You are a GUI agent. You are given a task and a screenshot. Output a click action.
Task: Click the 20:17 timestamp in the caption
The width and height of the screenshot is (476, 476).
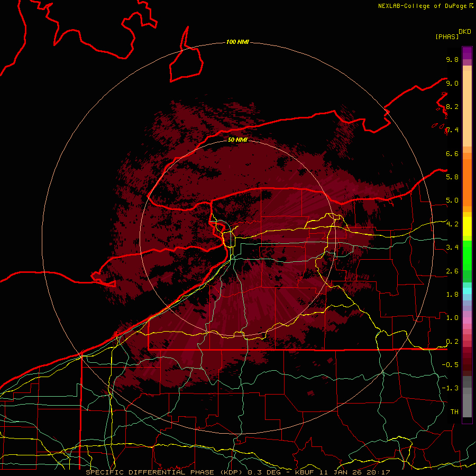coord(379,472)
